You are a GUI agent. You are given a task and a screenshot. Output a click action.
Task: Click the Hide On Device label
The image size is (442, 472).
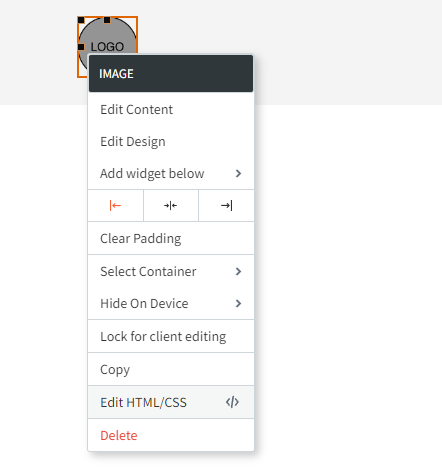144,303
